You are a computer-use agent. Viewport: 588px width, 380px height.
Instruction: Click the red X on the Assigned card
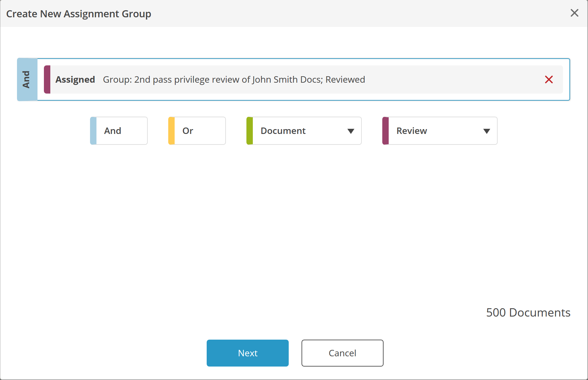[549, 79]
